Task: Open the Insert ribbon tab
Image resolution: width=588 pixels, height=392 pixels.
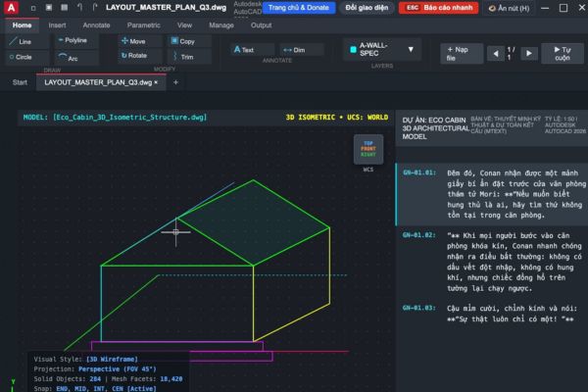Action: point(57,25)
